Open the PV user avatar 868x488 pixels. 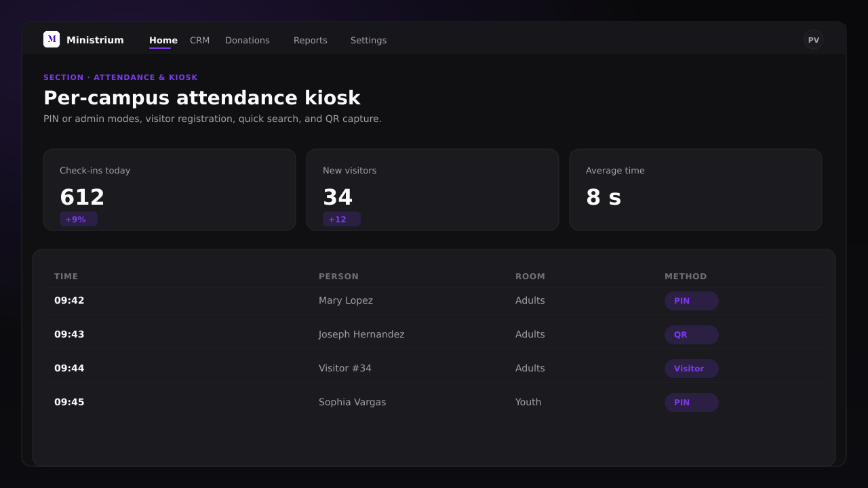point(814,39)
